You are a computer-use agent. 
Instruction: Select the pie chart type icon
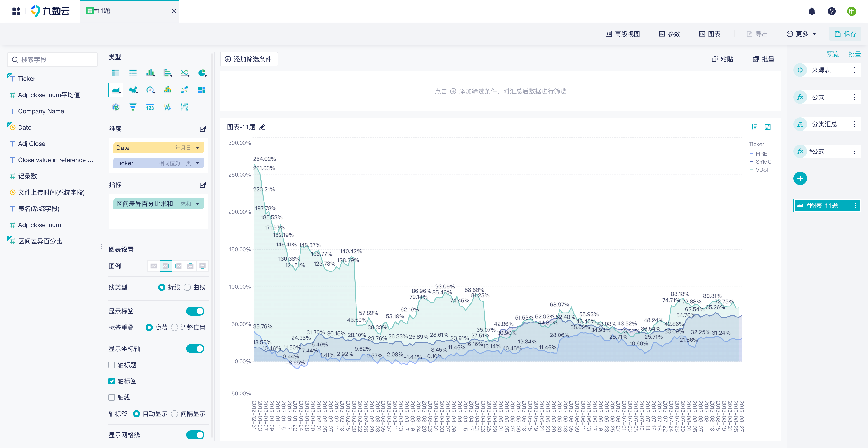[x=202, y=73]
